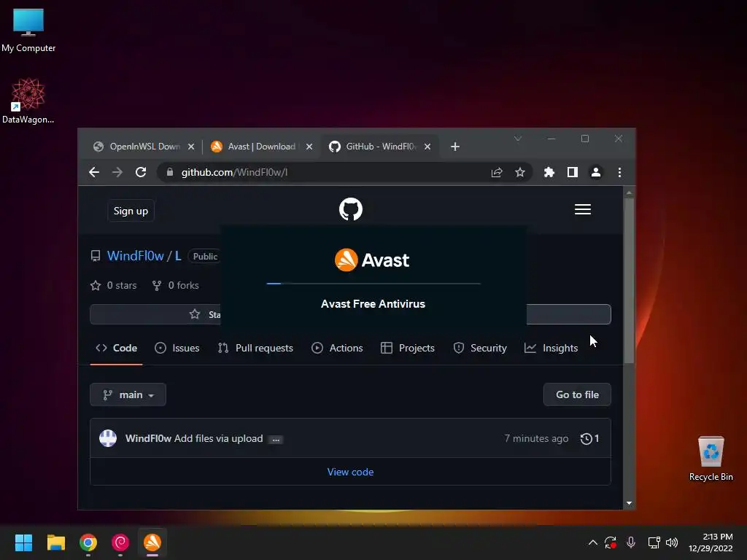747x560 pixels.
Task: Click the 0 stars link
Action: (x=113, y=285)
